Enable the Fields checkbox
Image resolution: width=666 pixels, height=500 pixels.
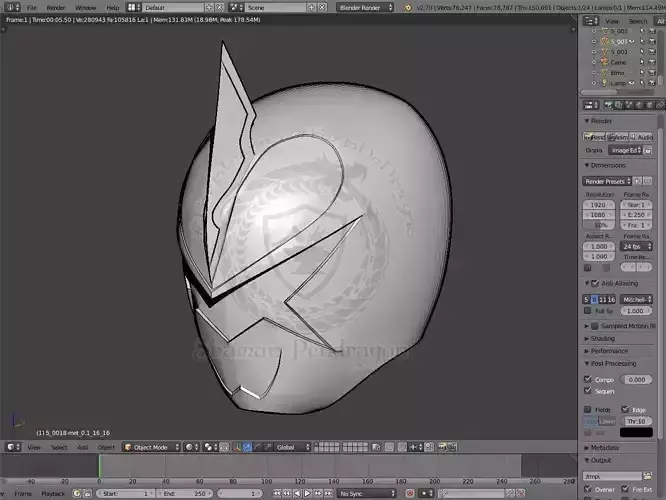click(x=588, y=409)
